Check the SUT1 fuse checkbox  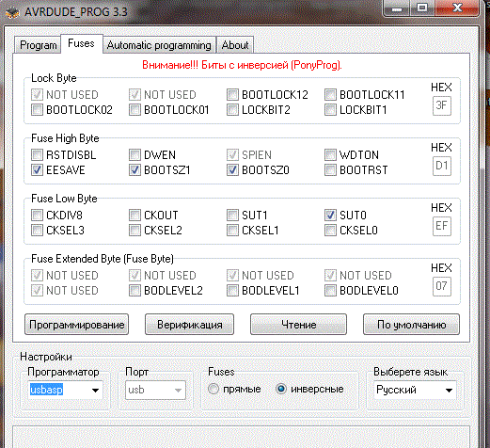[232, 216]
